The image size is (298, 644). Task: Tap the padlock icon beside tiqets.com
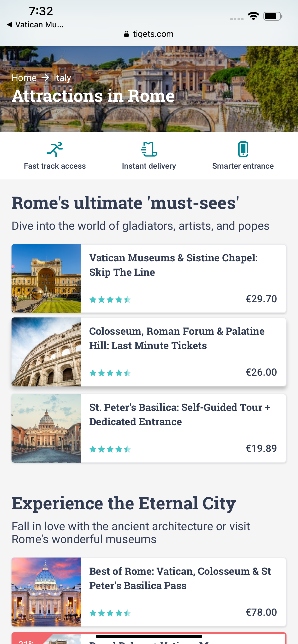click(126, 34)
